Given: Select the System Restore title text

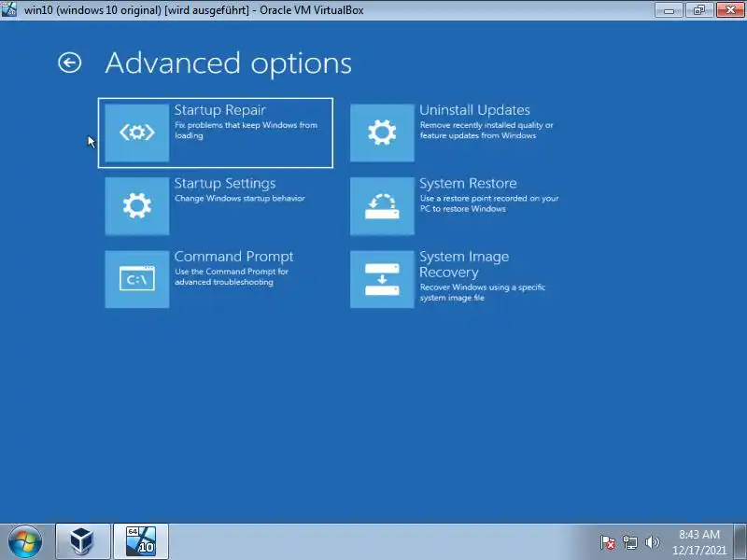Looking at the screenshot, I should click(468, 183).
